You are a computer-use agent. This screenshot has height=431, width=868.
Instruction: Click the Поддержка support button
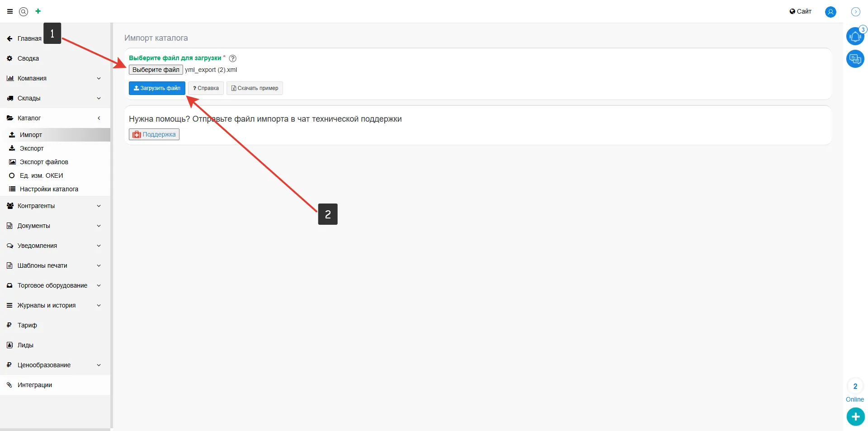click(154, 134)
